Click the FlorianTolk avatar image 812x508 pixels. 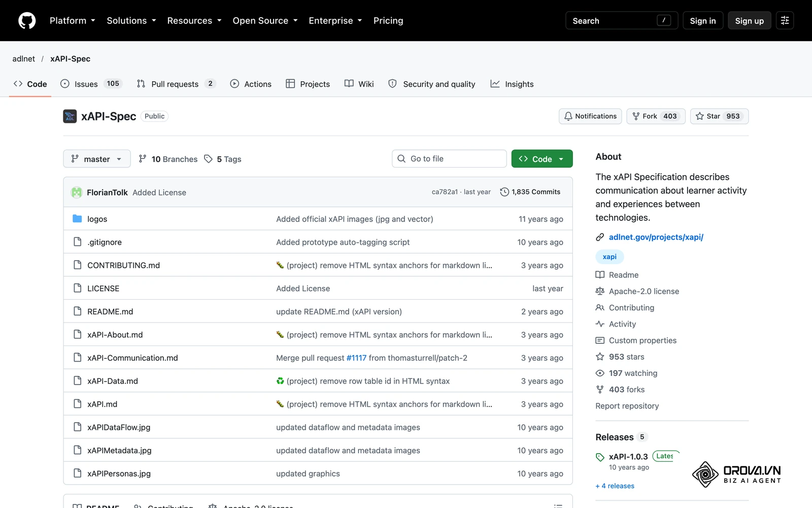pos(77,192)
